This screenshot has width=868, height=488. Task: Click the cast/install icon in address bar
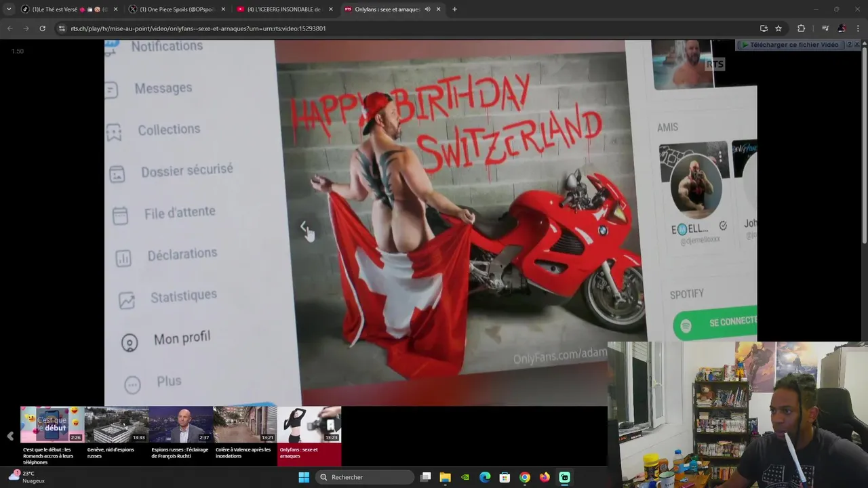[764, 28]
